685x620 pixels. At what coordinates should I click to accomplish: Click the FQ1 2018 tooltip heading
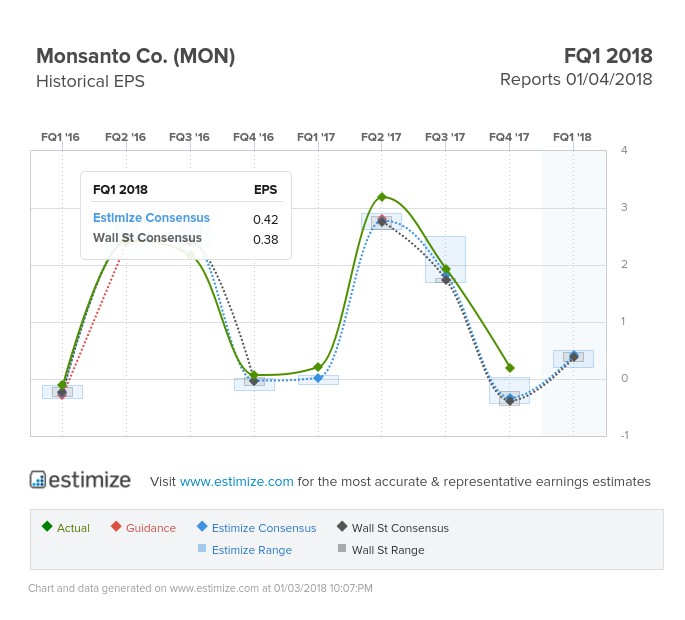[x=120, y=190]
